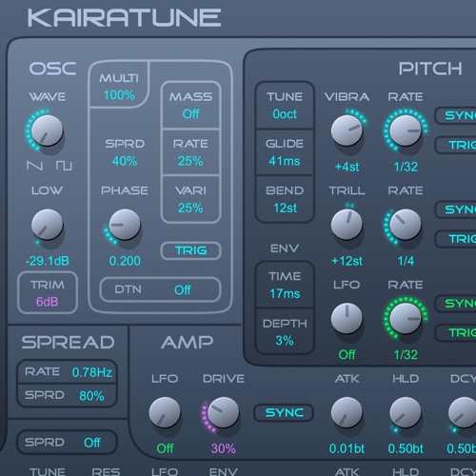This screenshot has height=476, width=476.
Task: Click the AMP section heading
Action: point(187,343)
